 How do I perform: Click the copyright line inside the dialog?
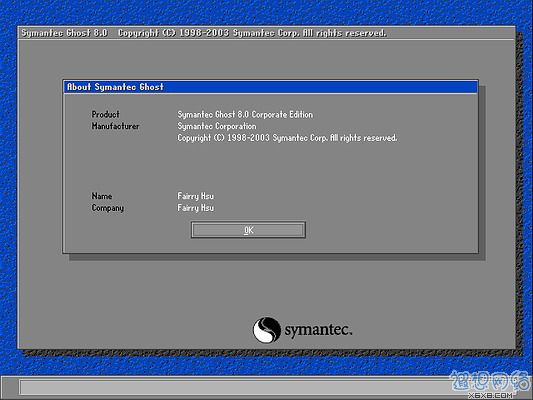(x=287, y=138)
